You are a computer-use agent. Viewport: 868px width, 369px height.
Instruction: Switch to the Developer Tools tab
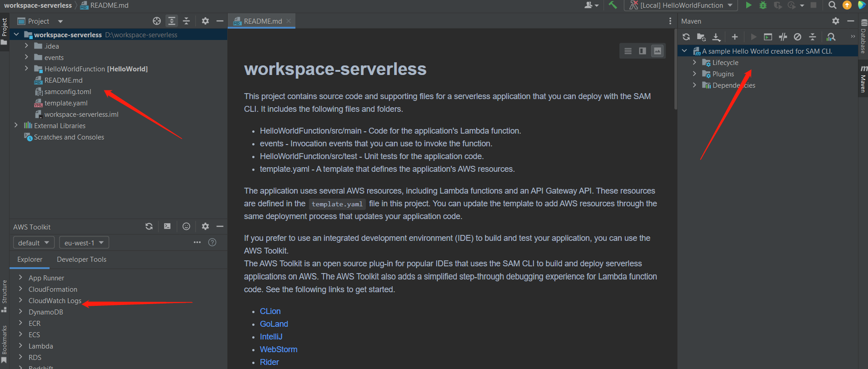81,259
